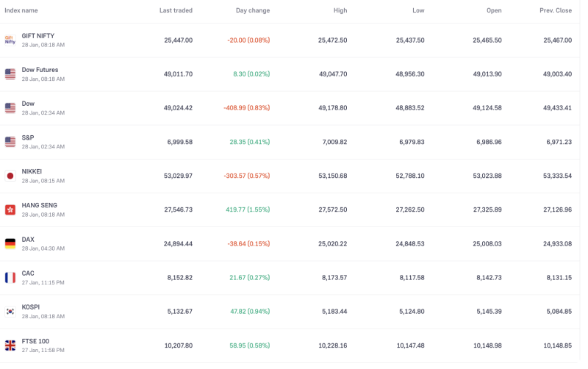Viewport: 588px width, 369px height.
Task: Click the Low column header
Action: [x=418, y=10]
